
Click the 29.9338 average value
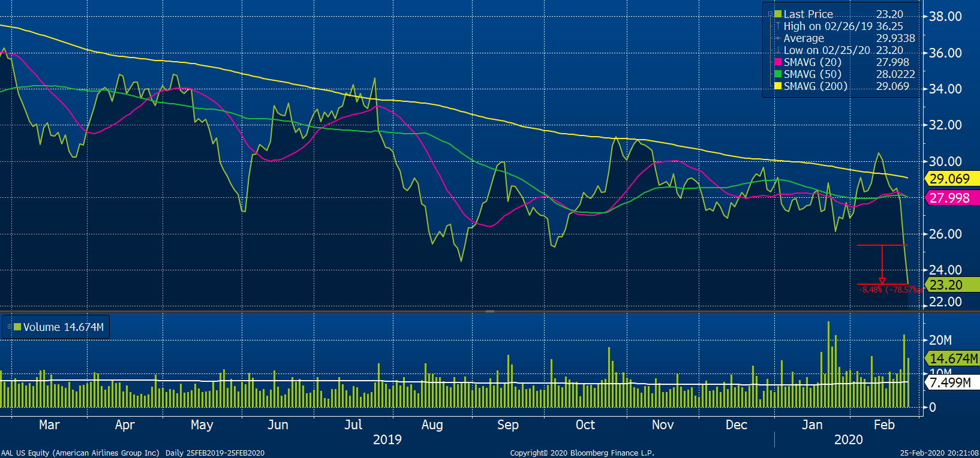tap(895, 38)
